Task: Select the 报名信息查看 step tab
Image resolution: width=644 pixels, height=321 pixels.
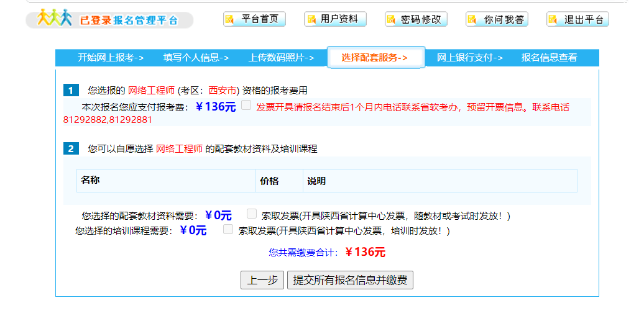Action: [549, 58]
